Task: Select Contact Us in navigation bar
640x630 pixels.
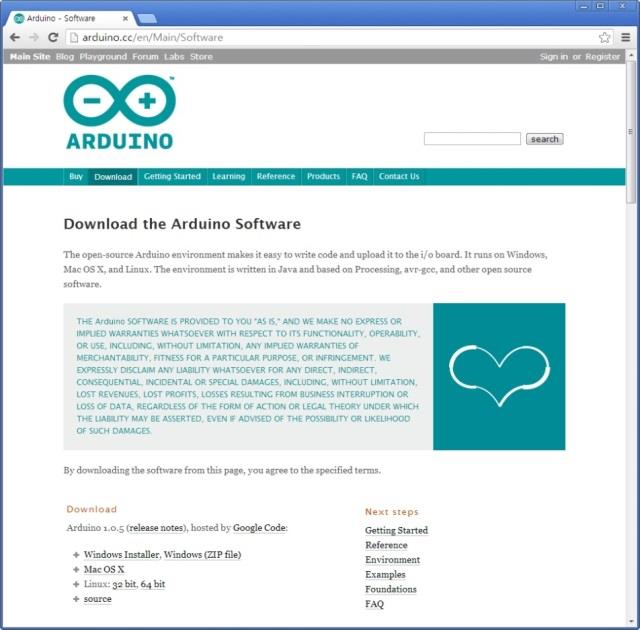Action: click(399, 176)
